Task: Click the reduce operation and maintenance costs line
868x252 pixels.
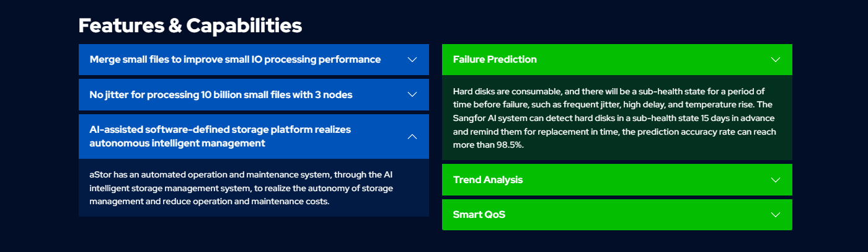Action: tap(210, 202)
